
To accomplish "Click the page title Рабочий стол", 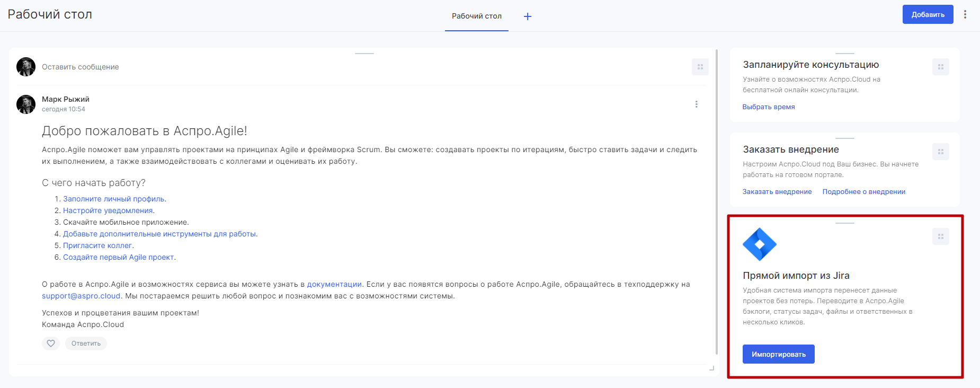I will [50, 14].
